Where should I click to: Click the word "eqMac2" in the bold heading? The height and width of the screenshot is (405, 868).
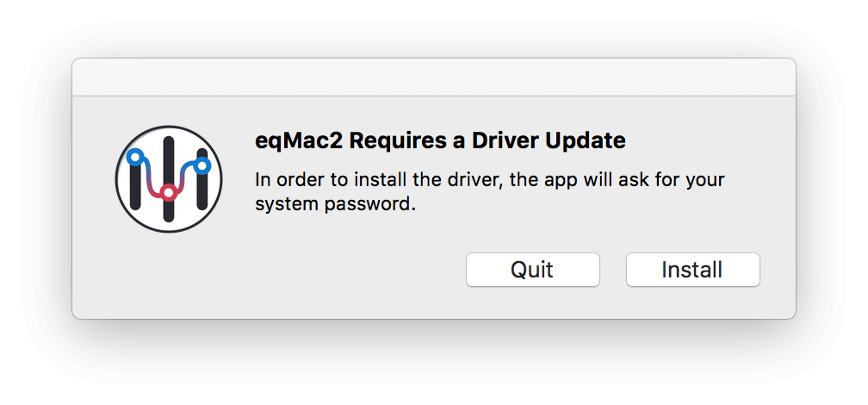pyautogui.click(x=299, y=140)
